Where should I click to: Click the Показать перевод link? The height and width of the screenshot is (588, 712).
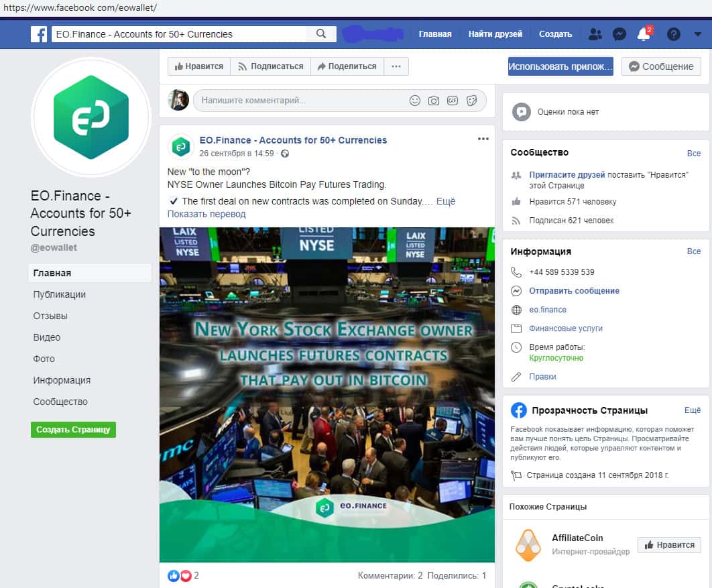(206, 214)
